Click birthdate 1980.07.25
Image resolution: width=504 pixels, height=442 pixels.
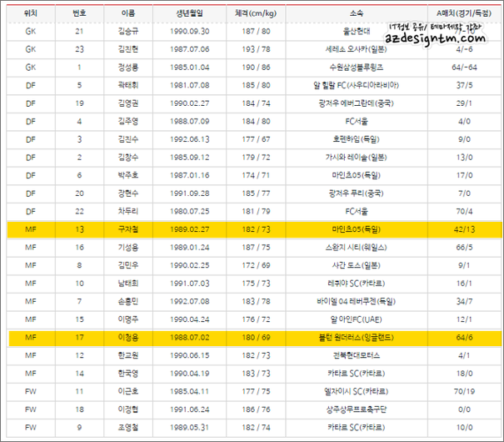190,212
